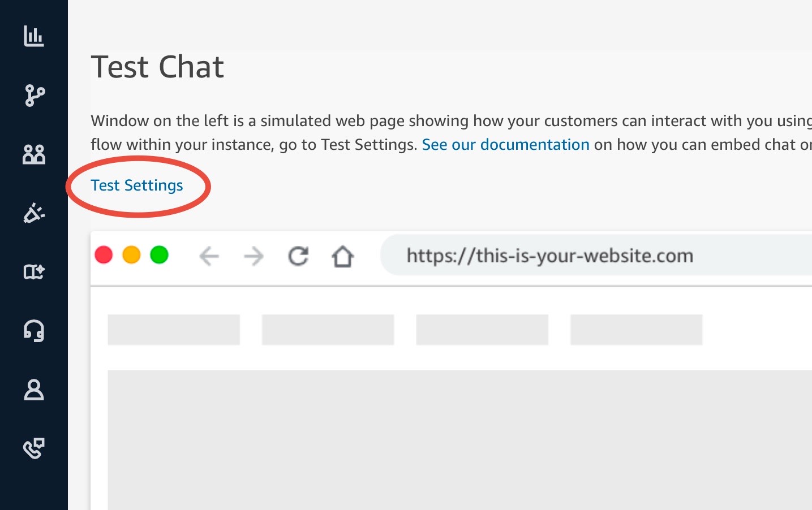Click the green maximize dot on simulated browser
This screenshot has height=510, width=812.
[x=159, y=255]
